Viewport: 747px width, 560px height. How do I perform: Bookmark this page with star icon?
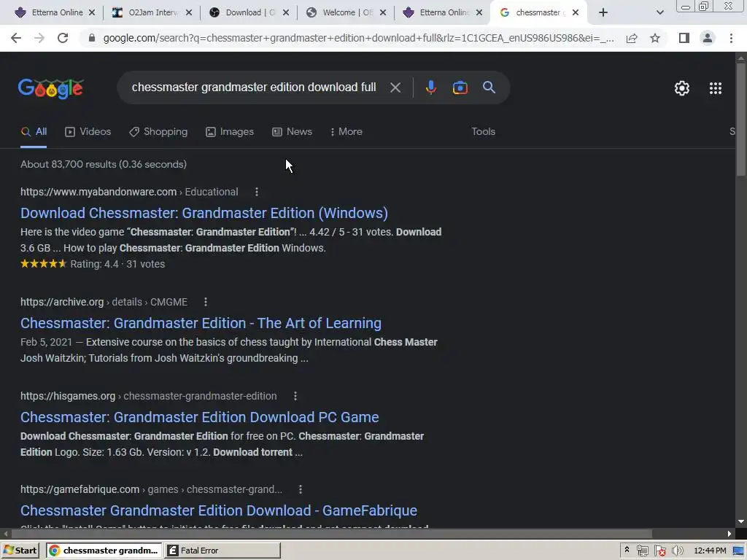click(x=655, y=38)
